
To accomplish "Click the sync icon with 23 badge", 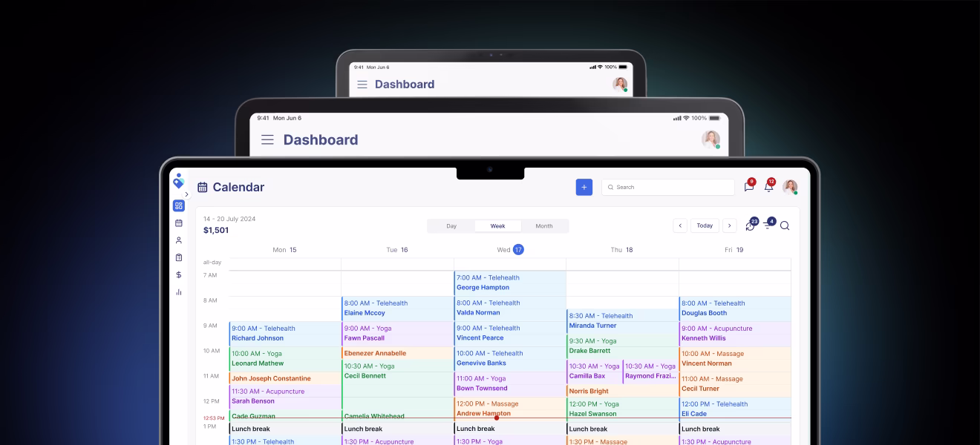I will (x=750, y=226).
